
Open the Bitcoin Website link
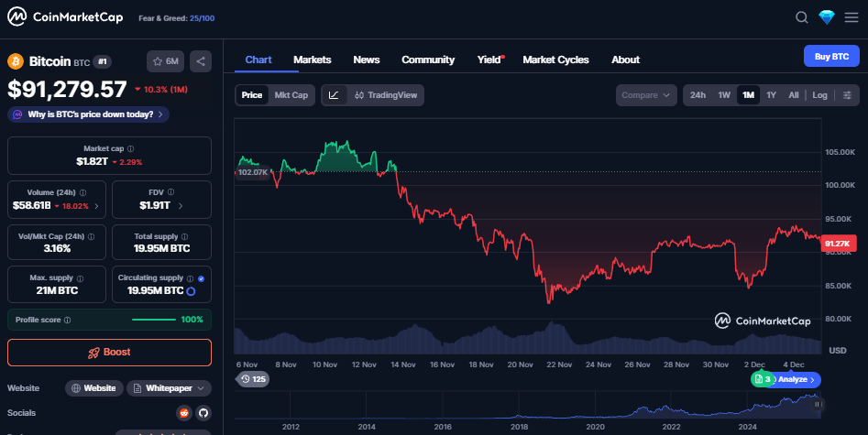coord(94,388)
